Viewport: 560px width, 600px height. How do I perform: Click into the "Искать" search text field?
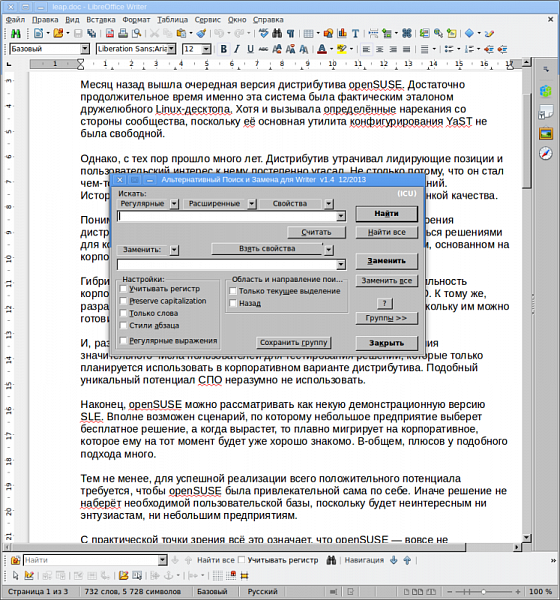click(x=227, y=217)
